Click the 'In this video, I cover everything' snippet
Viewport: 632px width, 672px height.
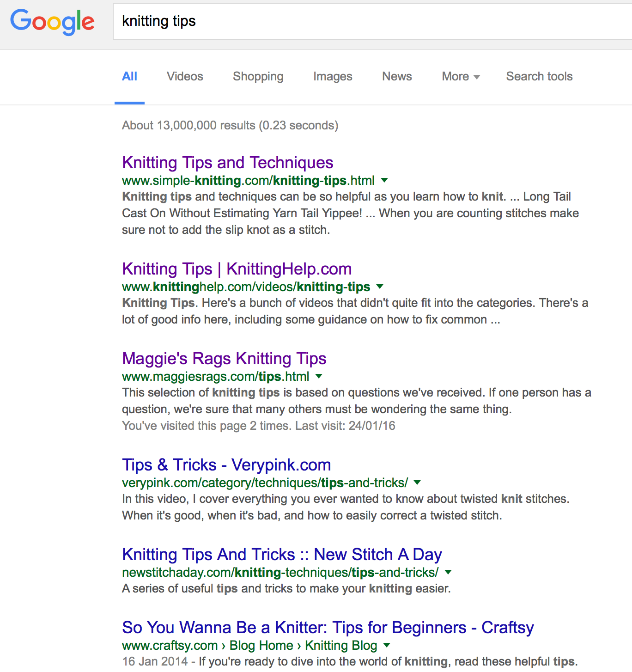(346, 507)
